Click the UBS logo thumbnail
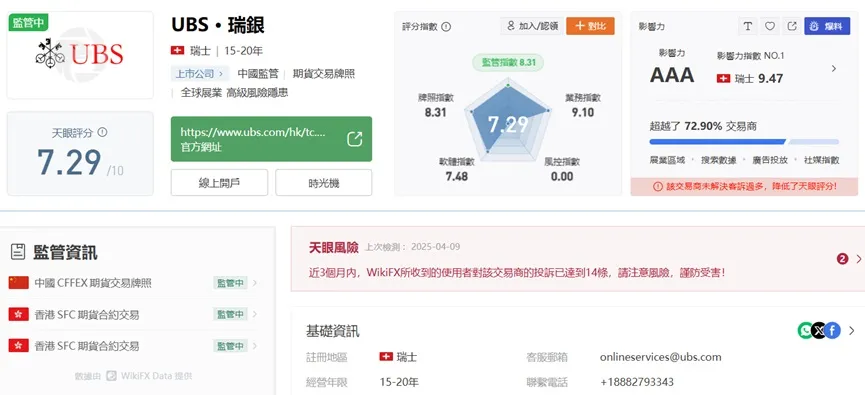Screen dimensions: 865x395 (80, 55)
